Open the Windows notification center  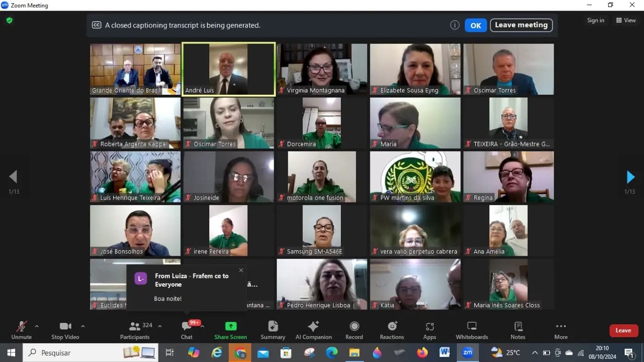pos(629,353)
